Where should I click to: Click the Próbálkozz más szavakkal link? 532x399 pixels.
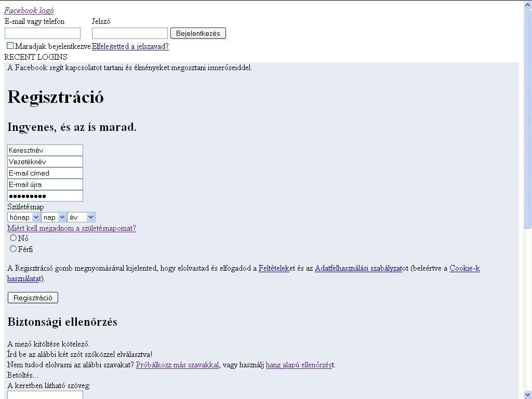178,365
